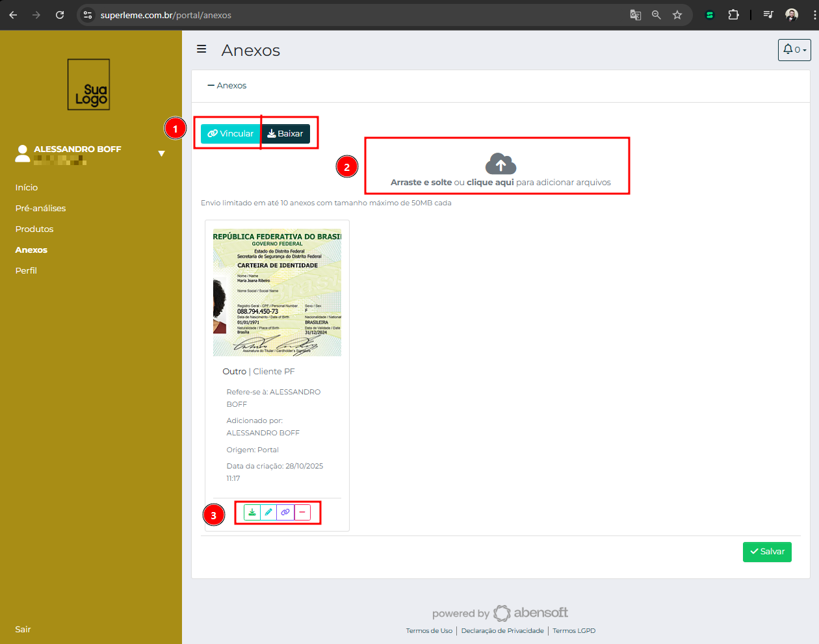Toggle the hamburger sidebar menu
The width and height of the screenshot is (819, 644).
[201, 49]
